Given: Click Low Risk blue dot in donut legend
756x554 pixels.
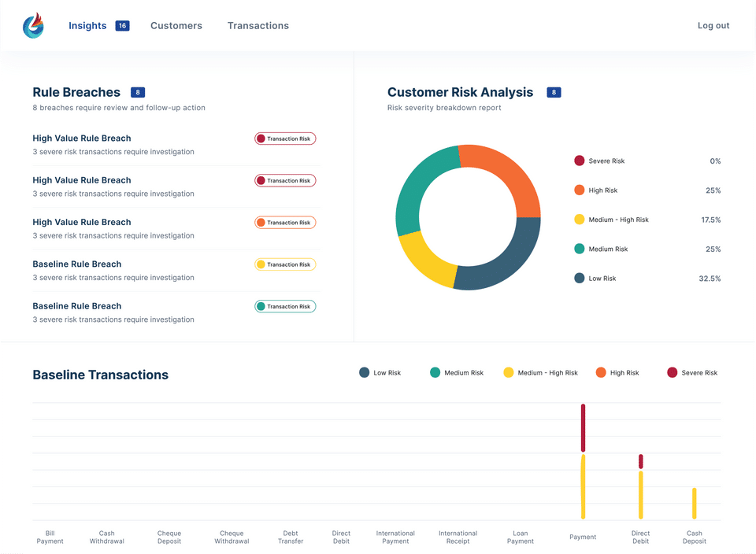Looking at the screenshot, I should click(x=580, y=279).
